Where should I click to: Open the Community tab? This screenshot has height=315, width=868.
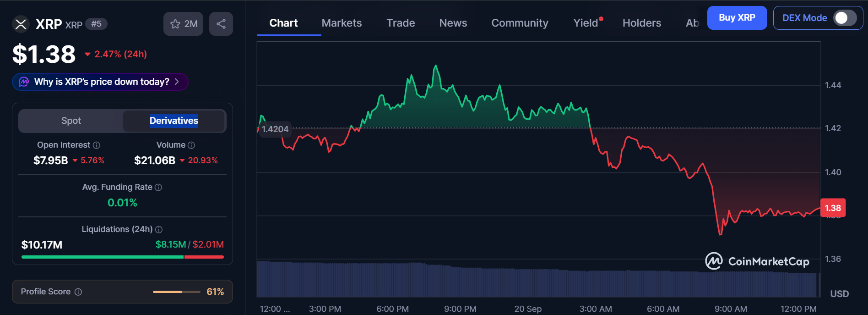pos(520,23)
